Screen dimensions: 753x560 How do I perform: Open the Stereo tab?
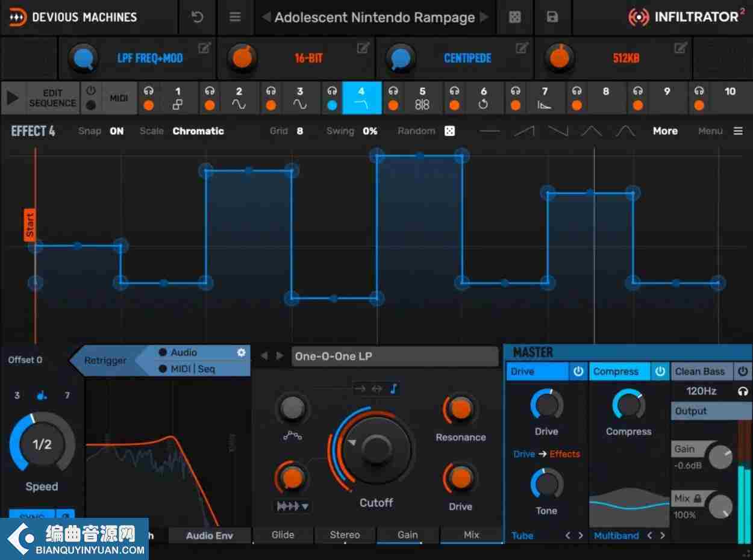[345, 535]
